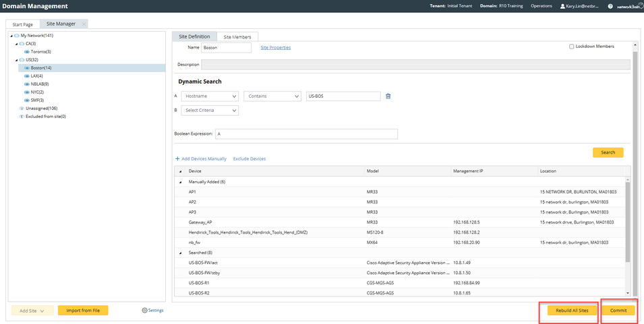
Task: Click the user account icon for Kary.Lin
Action: (x=563, y=6)
